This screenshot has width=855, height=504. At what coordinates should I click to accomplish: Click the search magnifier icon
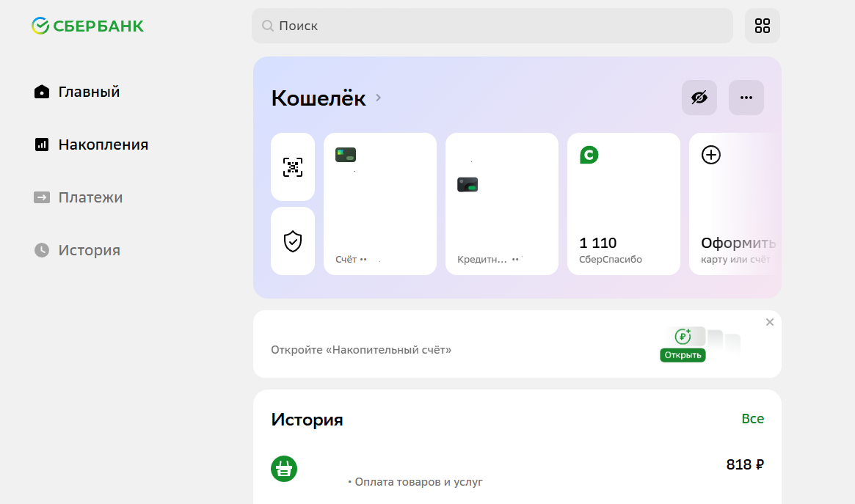(x=268, y=26)
